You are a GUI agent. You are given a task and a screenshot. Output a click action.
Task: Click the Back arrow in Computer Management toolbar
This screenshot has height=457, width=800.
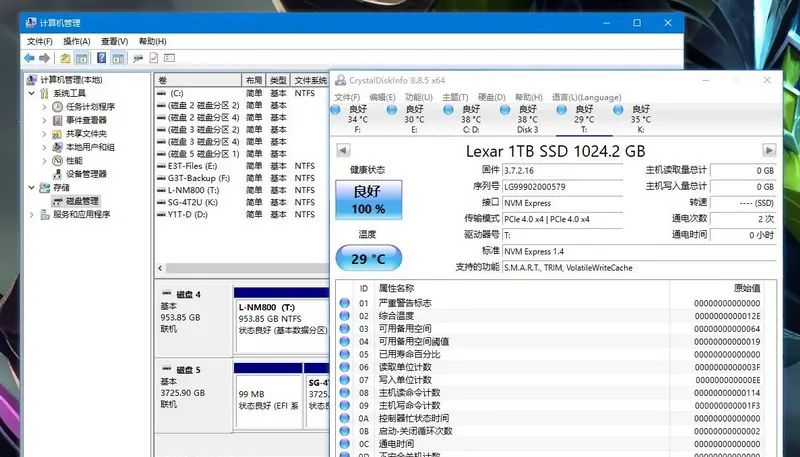pos(29,58)
